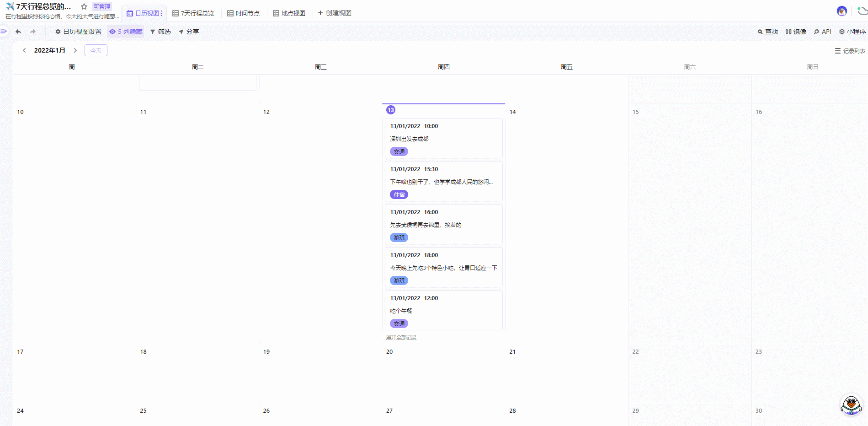Go to next month with right chevron
This screenshot has height=426, width=868.
75,50
